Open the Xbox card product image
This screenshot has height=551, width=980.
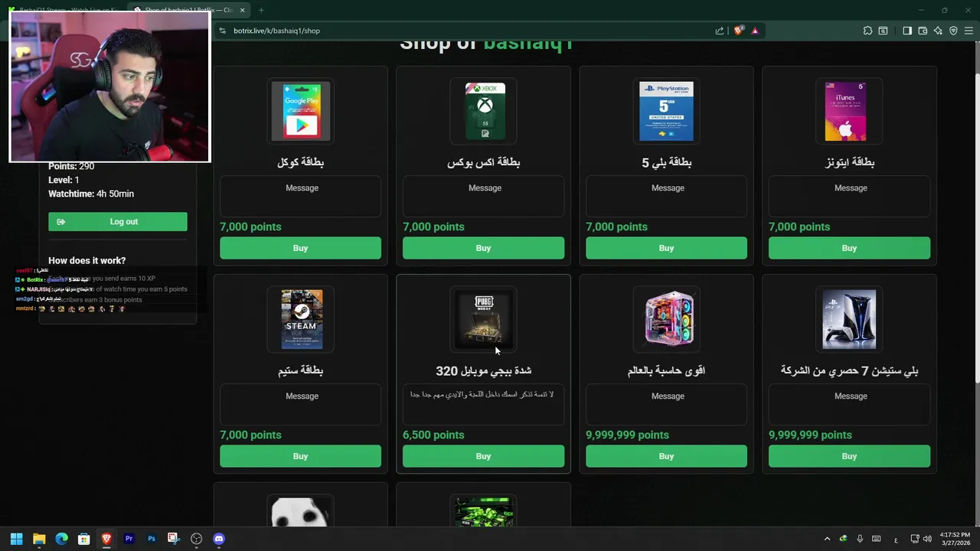coord(485,112)
